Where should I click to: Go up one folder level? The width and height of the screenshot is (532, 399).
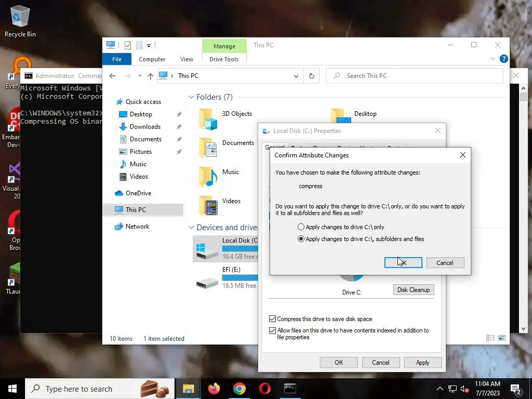[x=150, y=76]
